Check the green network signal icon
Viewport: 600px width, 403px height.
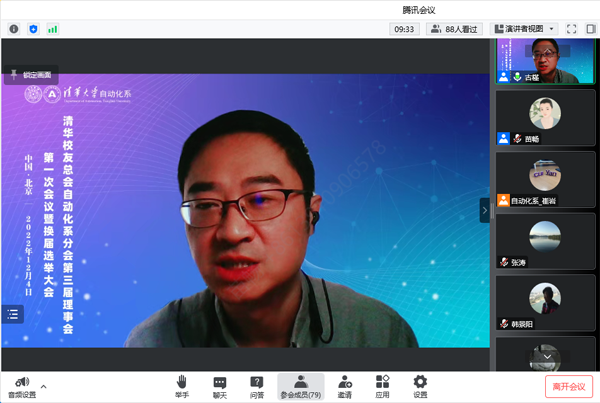point(52,29)
